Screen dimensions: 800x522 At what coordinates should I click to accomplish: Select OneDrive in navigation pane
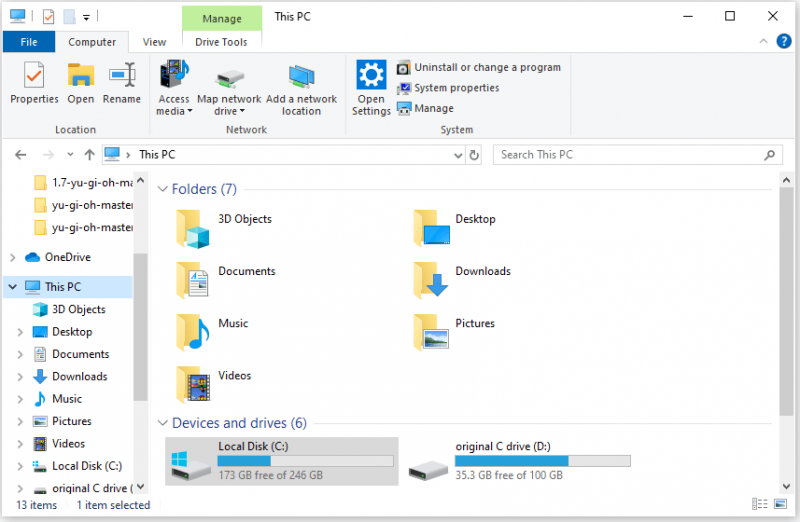67,257
